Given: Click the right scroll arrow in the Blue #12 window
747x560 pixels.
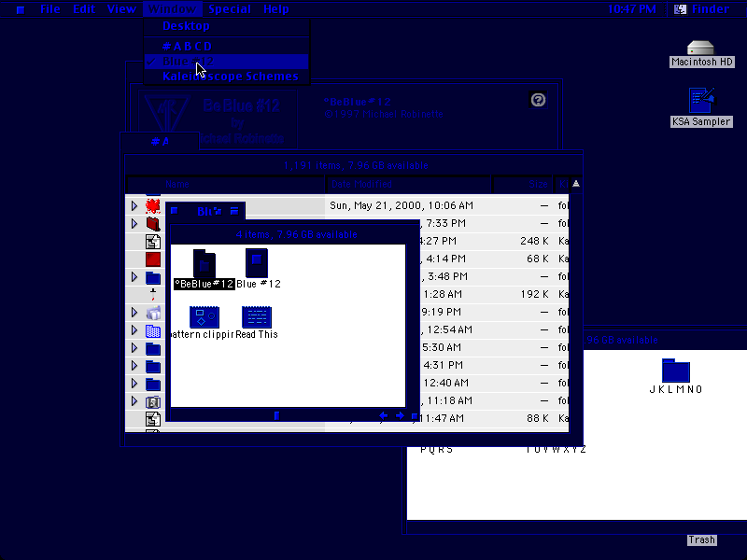Looking at the screenshot, I should point(400,415).
